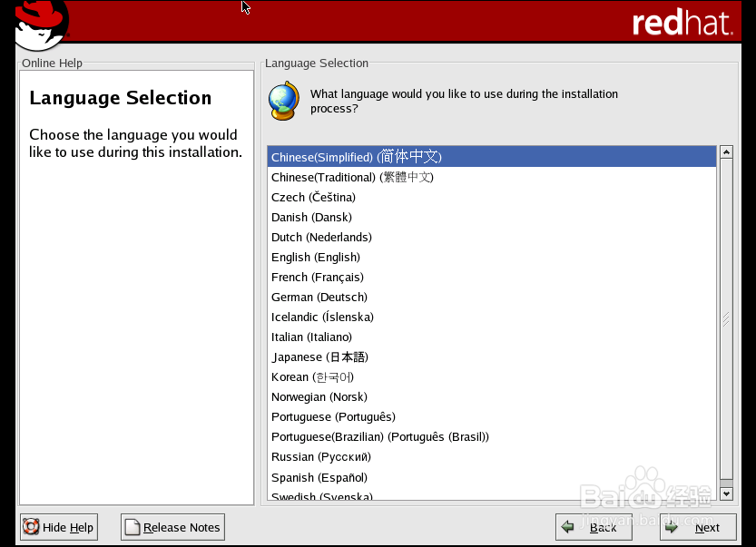Click the right arrow icon on Next

(x=672, y=527)
